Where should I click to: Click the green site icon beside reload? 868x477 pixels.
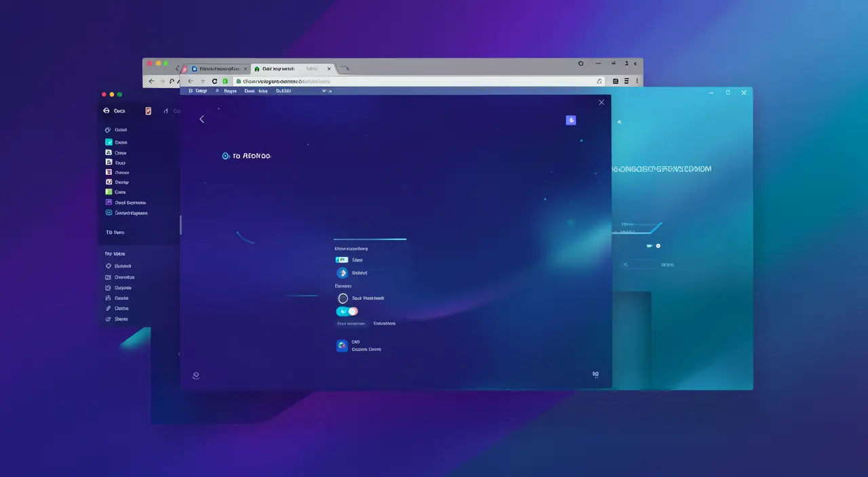pos(225,81)
